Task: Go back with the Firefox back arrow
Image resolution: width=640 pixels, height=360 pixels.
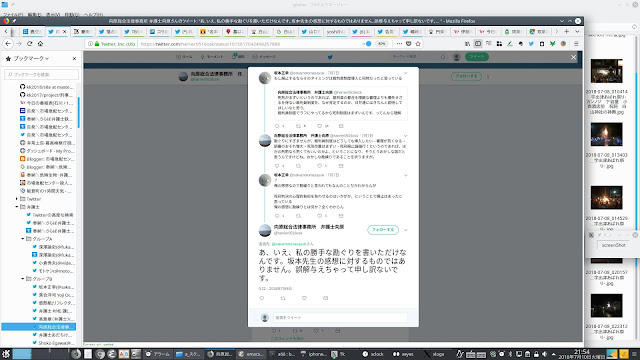Action: [8, 44]
